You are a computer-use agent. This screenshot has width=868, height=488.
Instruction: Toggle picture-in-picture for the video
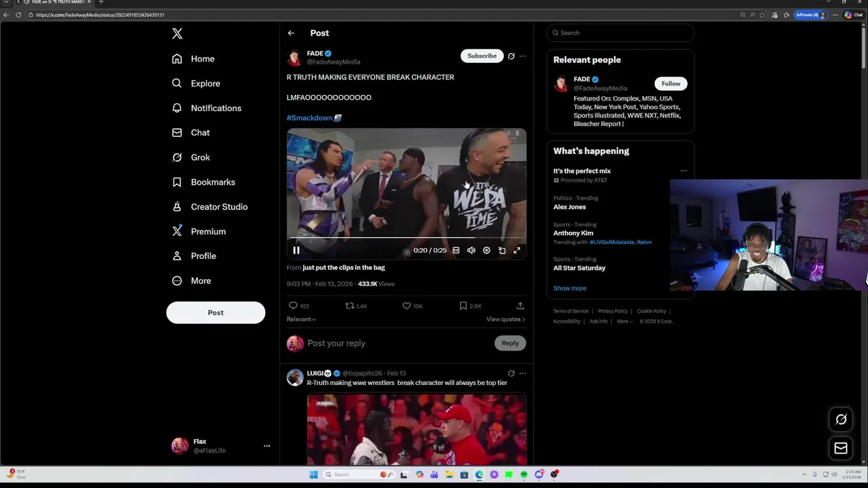coord(502,251)
